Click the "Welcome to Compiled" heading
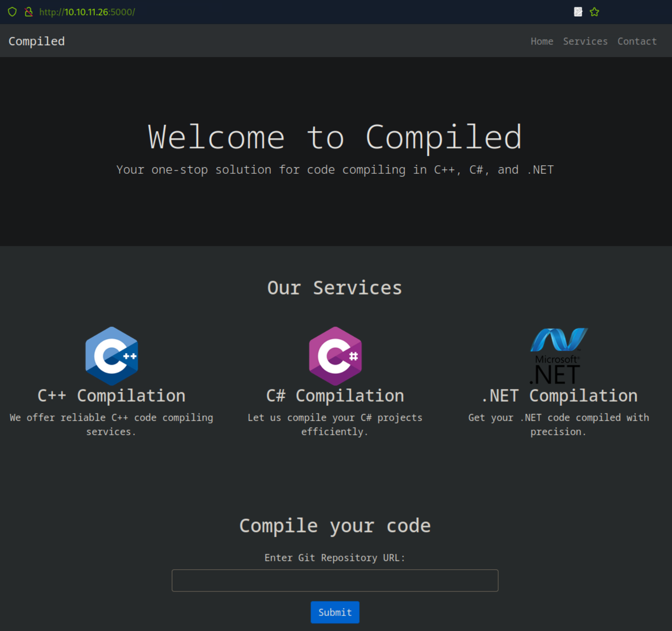The width and height of the screenshot is (672, 631). (335, 137)
